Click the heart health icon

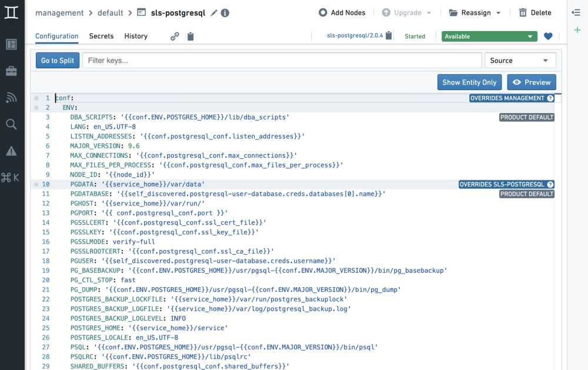click(x=548, y=36)
